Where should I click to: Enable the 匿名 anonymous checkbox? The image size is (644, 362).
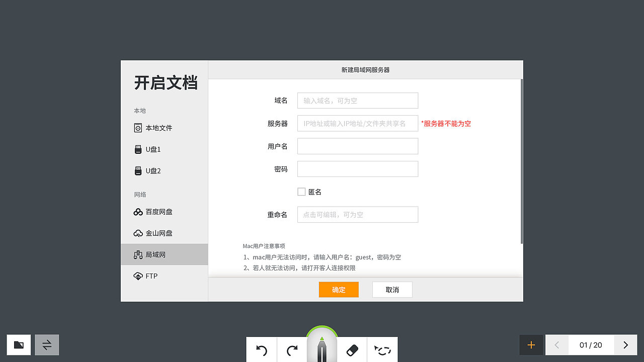tap(301, 192)
